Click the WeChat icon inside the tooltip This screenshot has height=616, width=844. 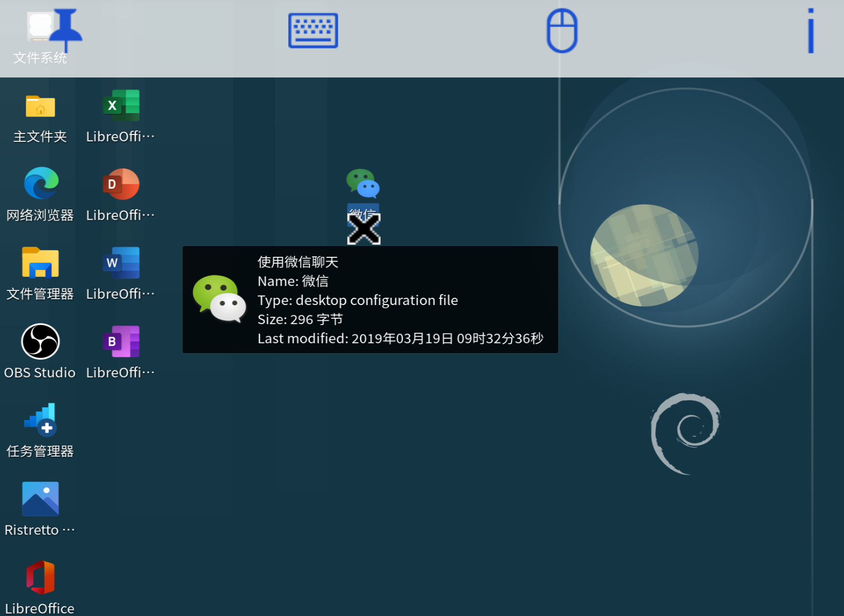coord(219,299)
